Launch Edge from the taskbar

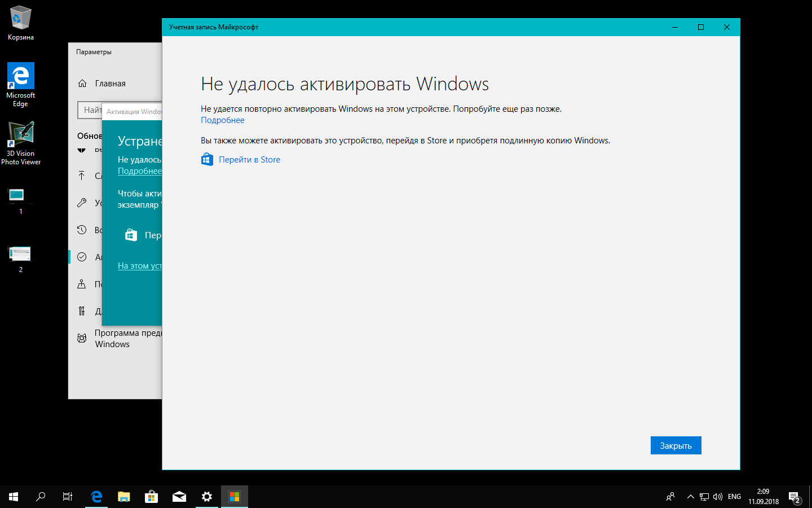pyautogui.click(x=96, y=497)
